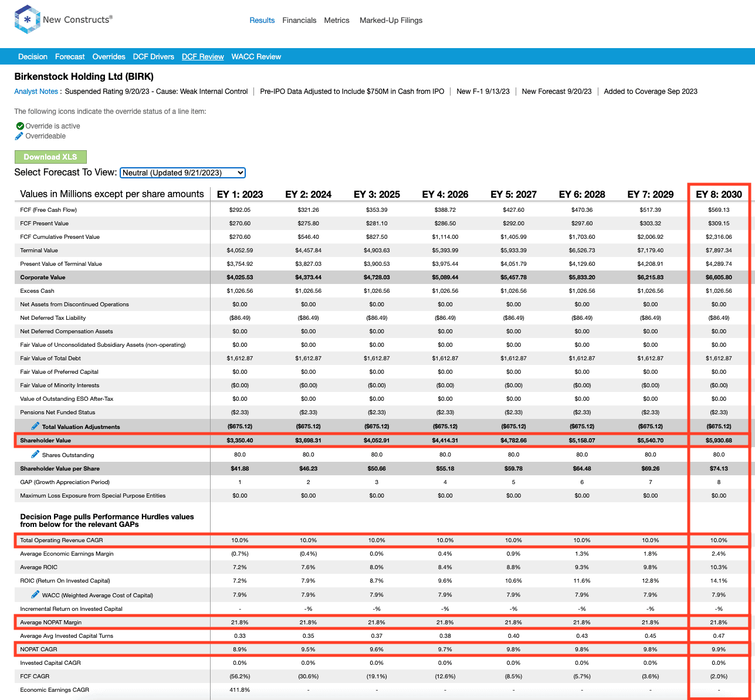Go to the Overrides sub-tab

109,56
